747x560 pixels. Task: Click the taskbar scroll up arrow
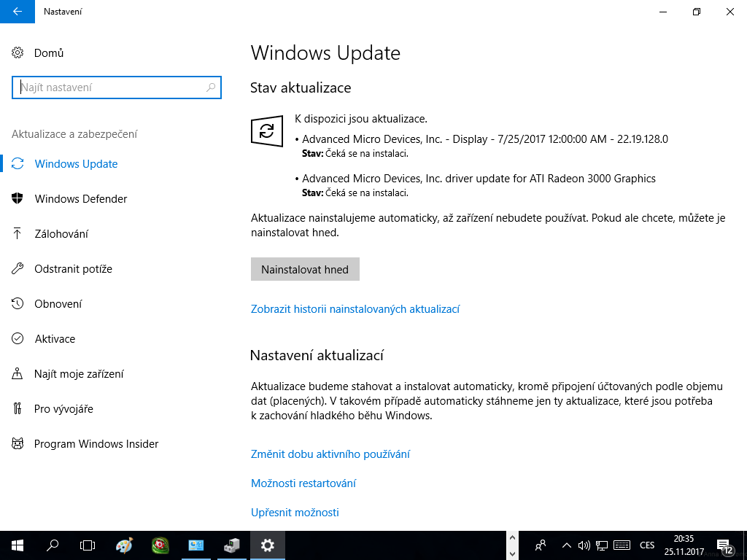[512, 537]
